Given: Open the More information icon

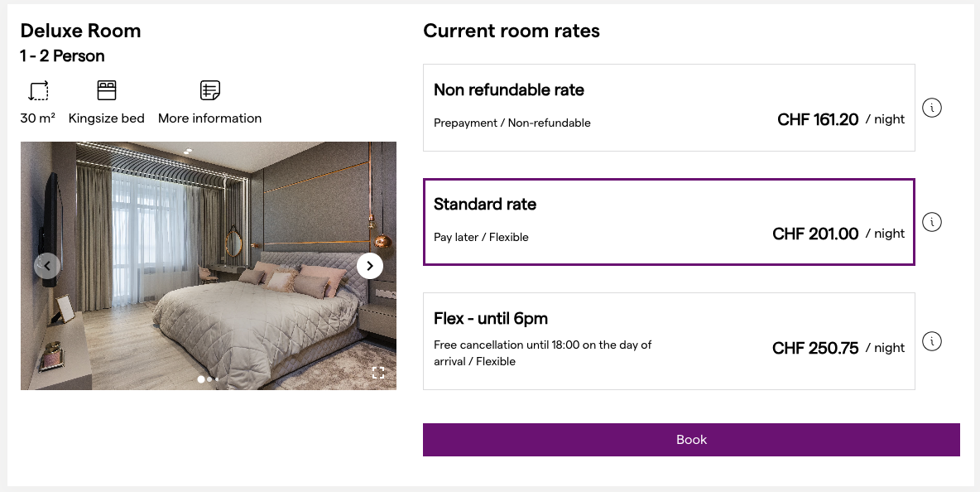Looking at the screenshot, I should (x=210, y=90).
